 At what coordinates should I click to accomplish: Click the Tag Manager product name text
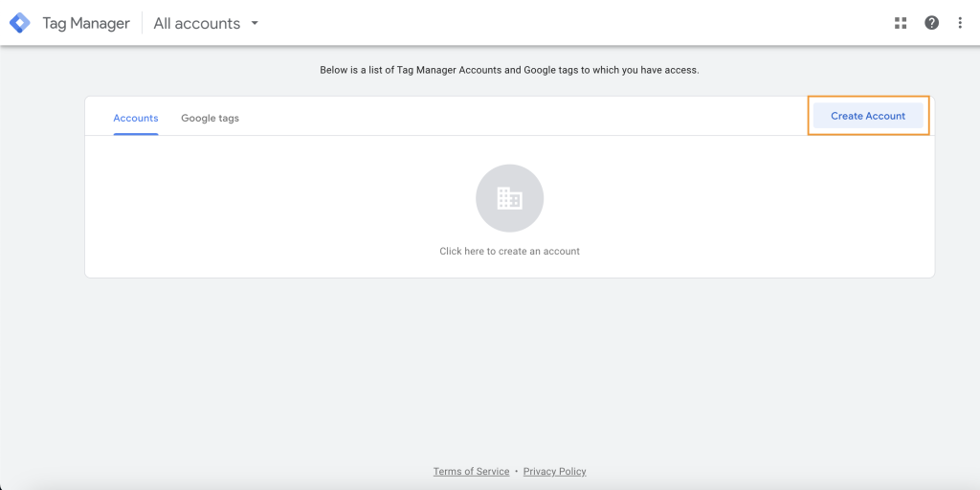(x=86, y=23)
